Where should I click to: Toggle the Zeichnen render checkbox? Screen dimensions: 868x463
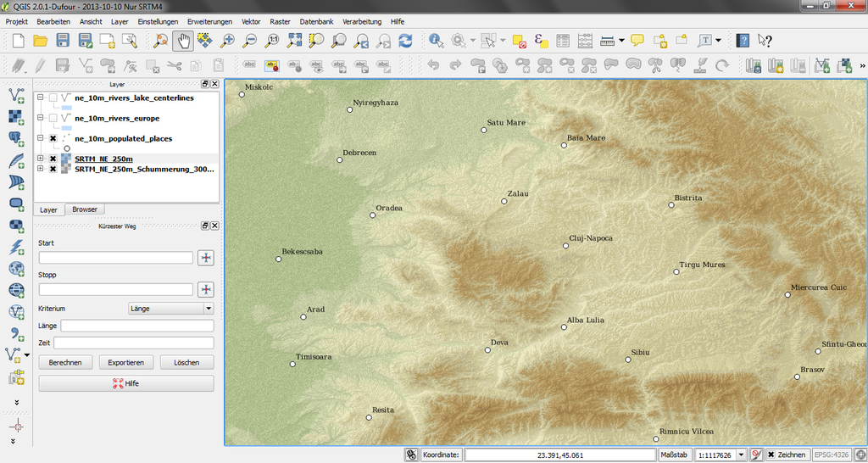(x=771, y=455)
